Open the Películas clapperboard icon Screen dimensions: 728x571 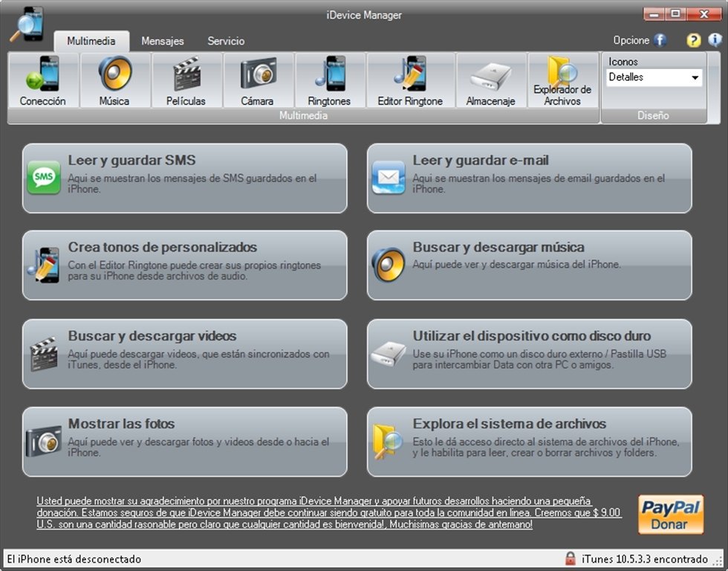tap(186, 80)
